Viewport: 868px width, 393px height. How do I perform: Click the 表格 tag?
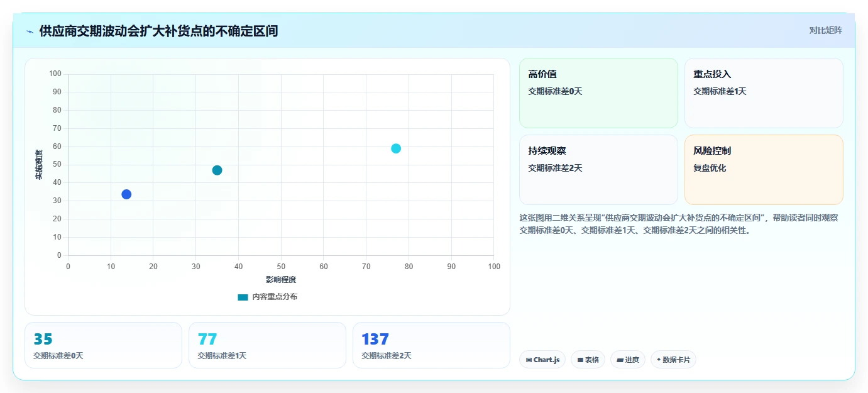(588, 360)
